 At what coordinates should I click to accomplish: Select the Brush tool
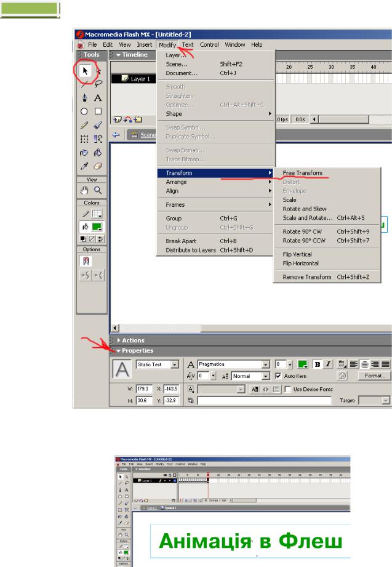click(x=98, y=125)
